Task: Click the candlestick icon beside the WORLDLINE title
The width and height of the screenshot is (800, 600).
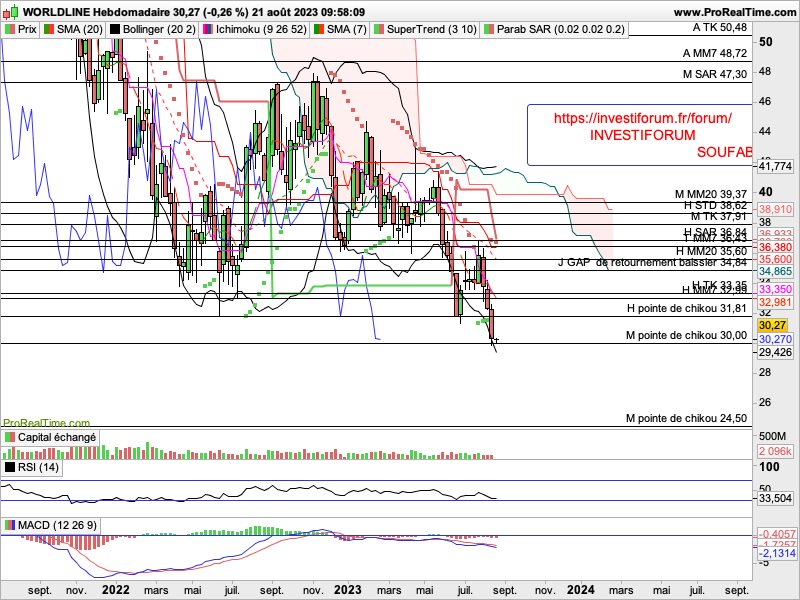Action: click(10, 12)
